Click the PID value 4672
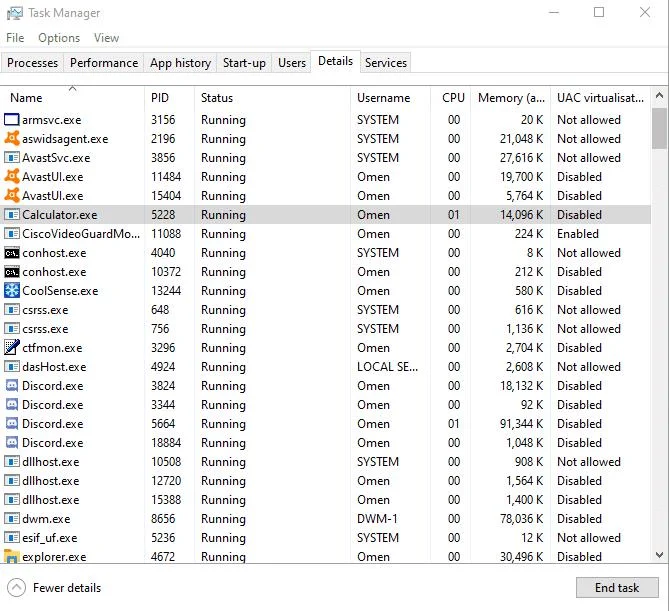Viewport: 669px width, 611px height. [x=163, y=556]
